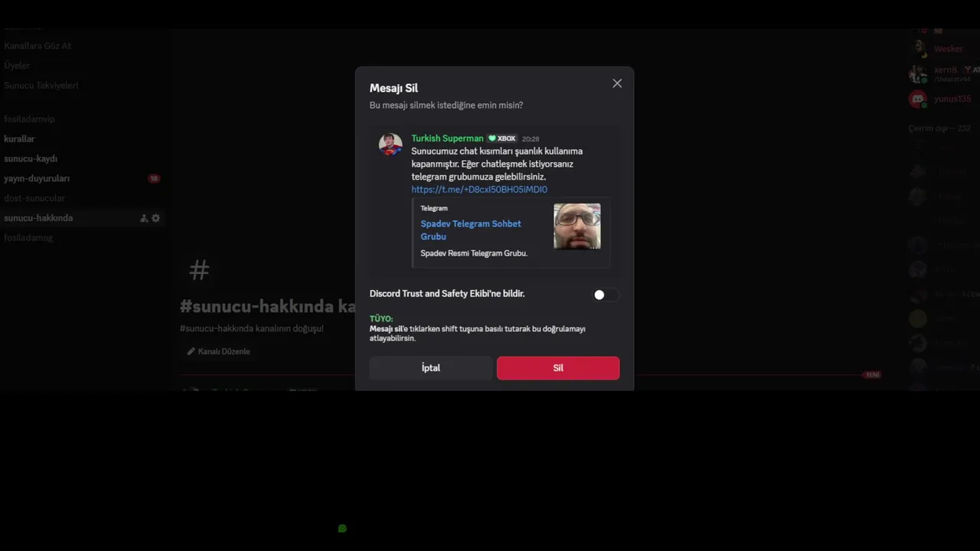Open the t.me Telegram invite link

479,190
